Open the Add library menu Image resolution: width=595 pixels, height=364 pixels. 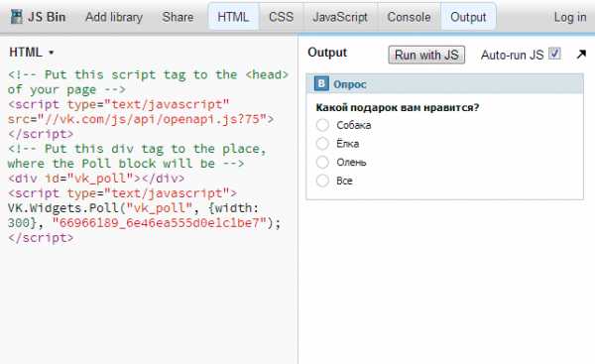click(x=114, y=17)
